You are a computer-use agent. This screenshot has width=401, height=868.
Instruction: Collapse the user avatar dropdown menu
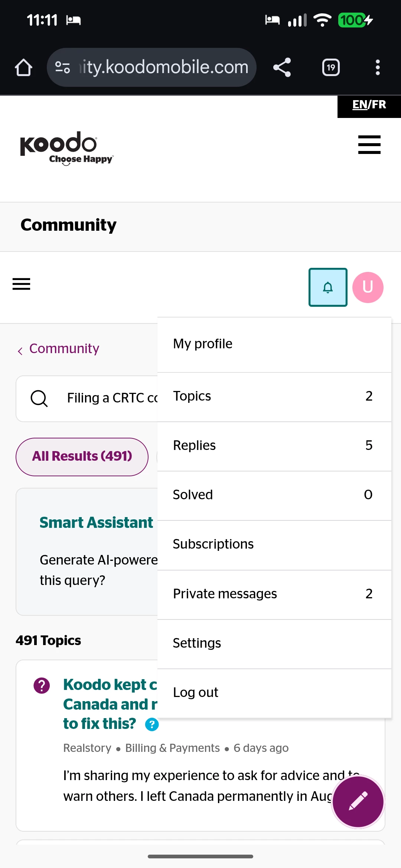368,287
